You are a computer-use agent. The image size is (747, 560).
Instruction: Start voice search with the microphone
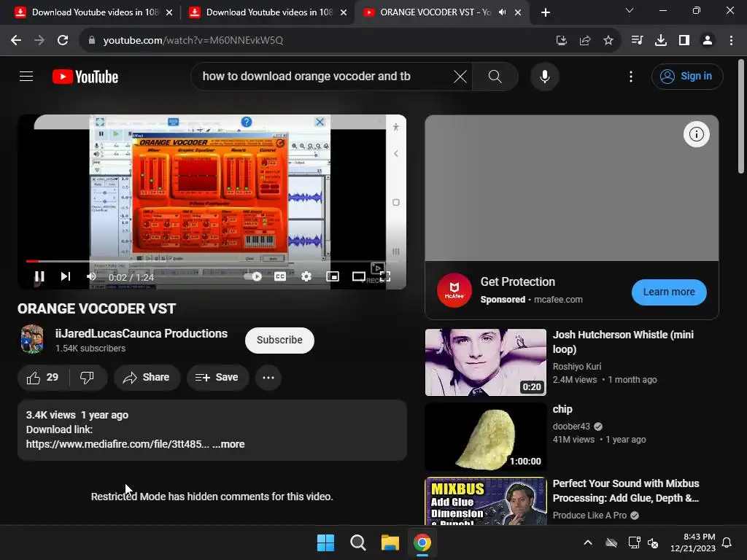[544, 76]
